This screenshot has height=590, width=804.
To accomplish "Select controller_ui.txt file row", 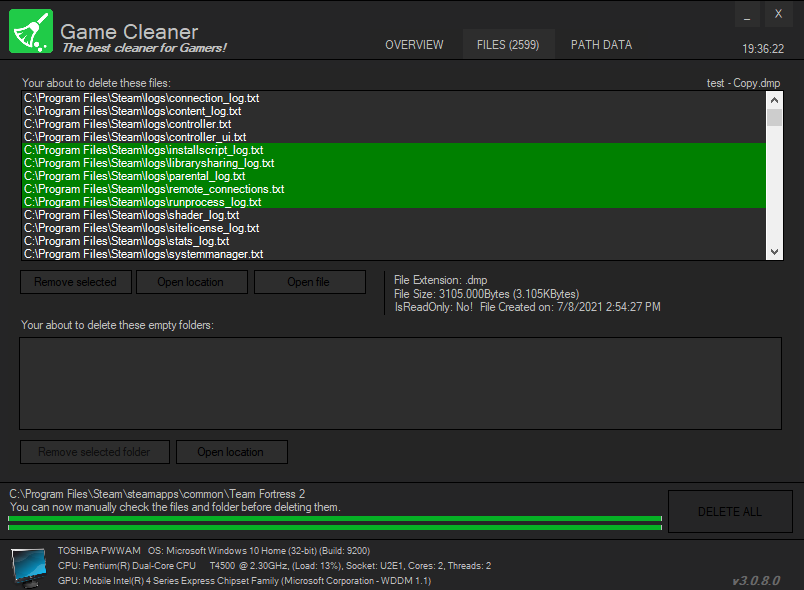I will 394,137.
